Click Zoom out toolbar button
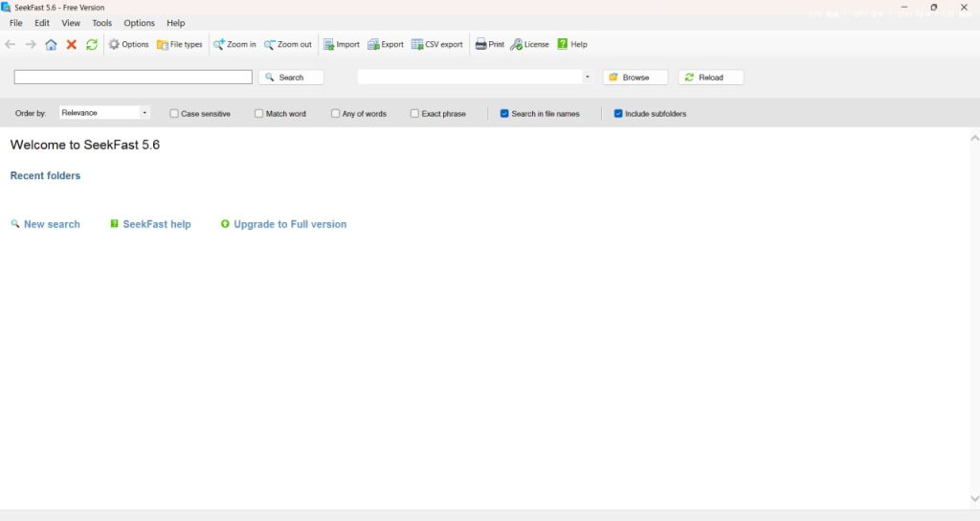Viewport: 980px width, 521px height. point(287,44)
